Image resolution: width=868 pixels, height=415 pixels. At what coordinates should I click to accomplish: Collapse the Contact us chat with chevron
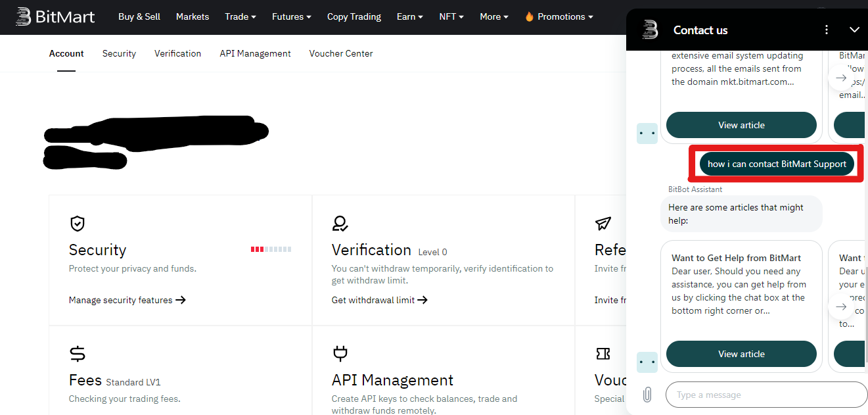(x=854, y=30)
